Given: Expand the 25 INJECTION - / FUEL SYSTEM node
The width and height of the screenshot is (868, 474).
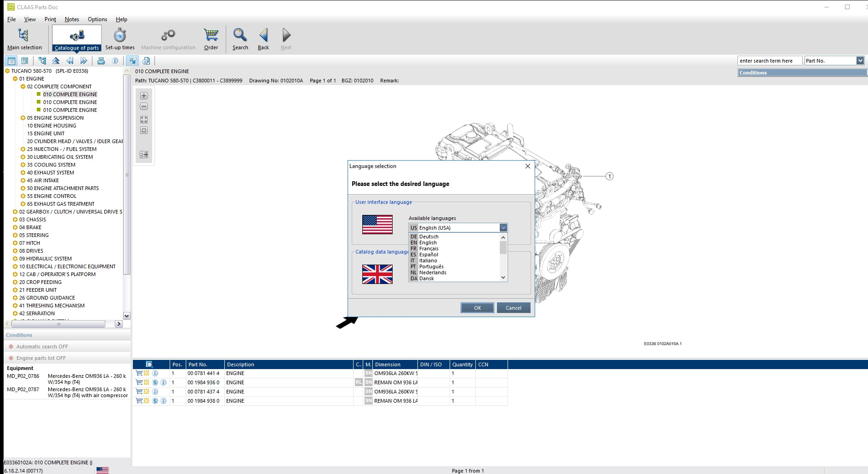Looking at the screenshot, I should [23, 149].
